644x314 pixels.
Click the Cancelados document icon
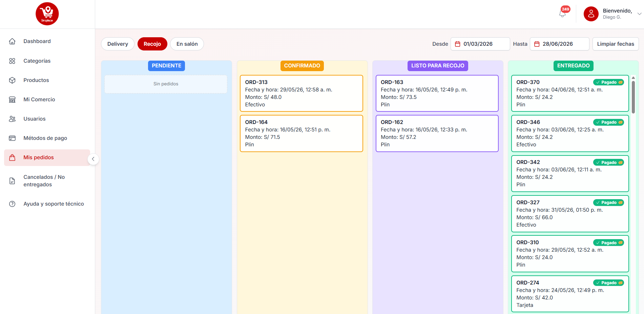12,181
